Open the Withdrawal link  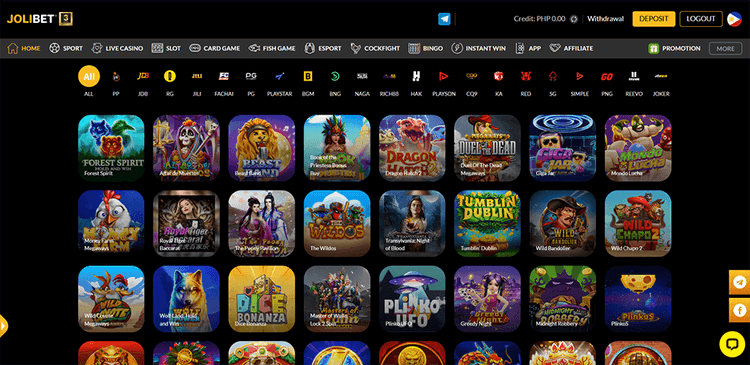tap(606, 19)
